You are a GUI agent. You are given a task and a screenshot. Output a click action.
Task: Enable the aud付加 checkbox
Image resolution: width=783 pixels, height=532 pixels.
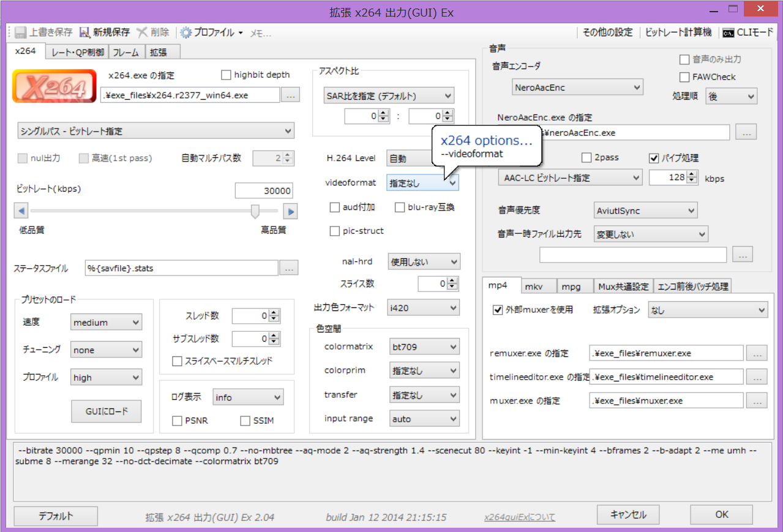coord(334,208)
